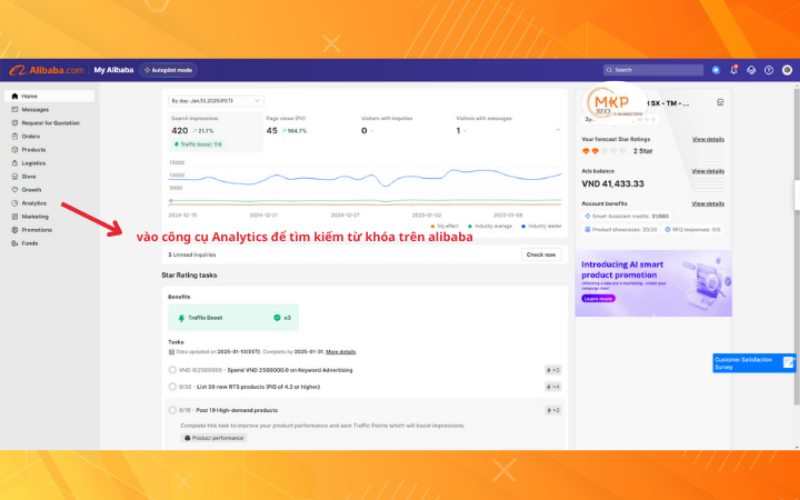View details for Ads balance
This screenshot has width=800, height=500.
pos(708,171)
